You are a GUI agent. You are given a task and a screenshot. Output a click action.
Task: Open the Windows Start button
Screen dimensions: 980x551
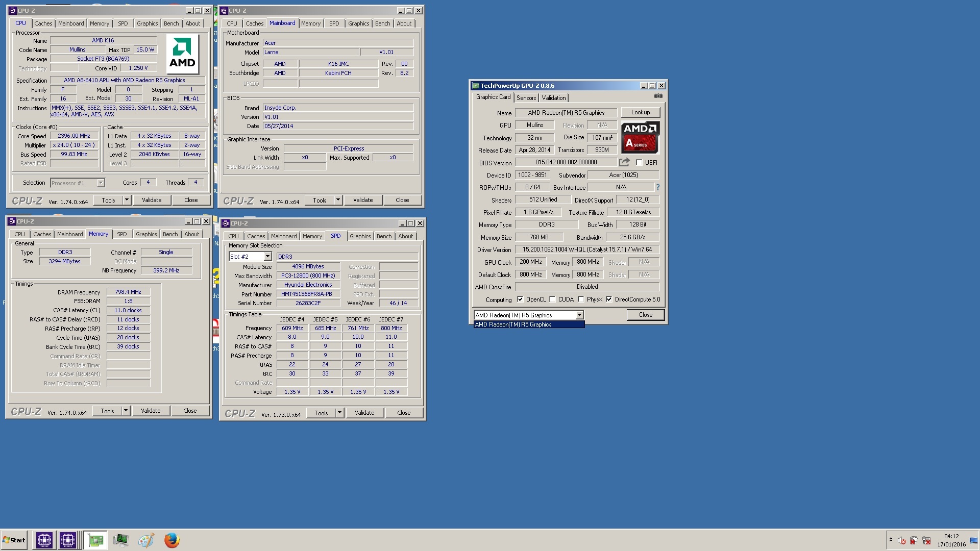[14, 540]
